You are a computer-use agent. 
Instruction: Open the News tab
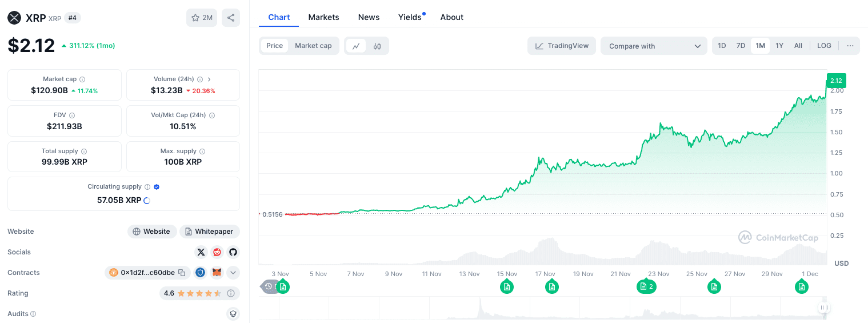[369, 17]
